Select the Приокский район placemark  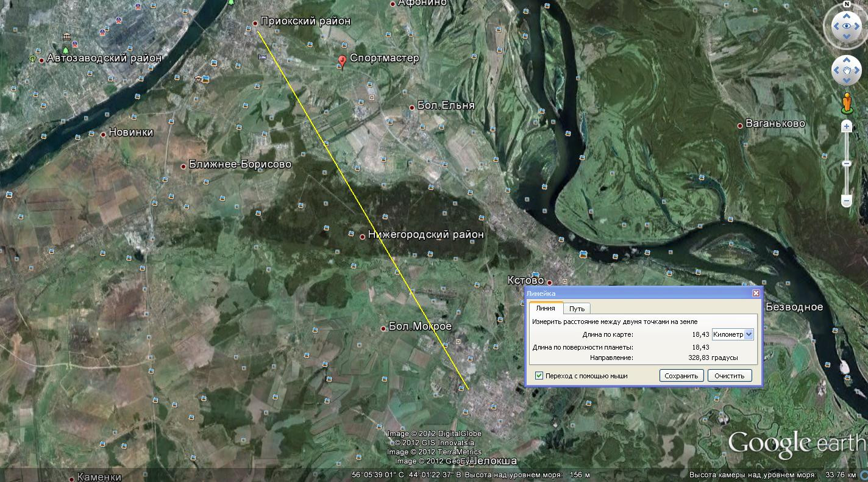click(x=255, y=24)
